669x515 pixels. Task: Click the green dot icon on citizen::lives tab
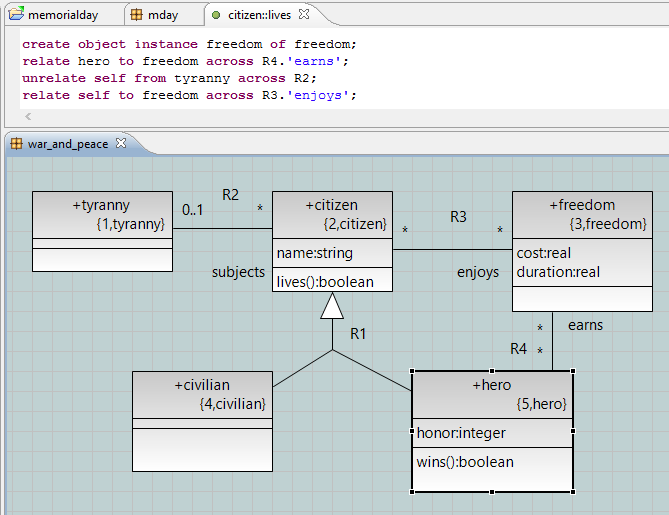tap(216, 15)
